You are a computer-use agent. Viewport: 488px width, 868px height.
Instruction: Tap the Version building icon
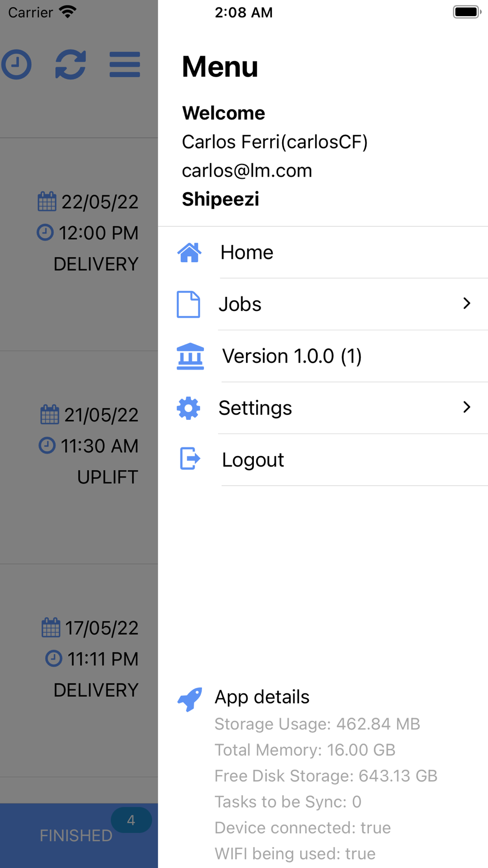pyautogui.click(x=190, y=356)
